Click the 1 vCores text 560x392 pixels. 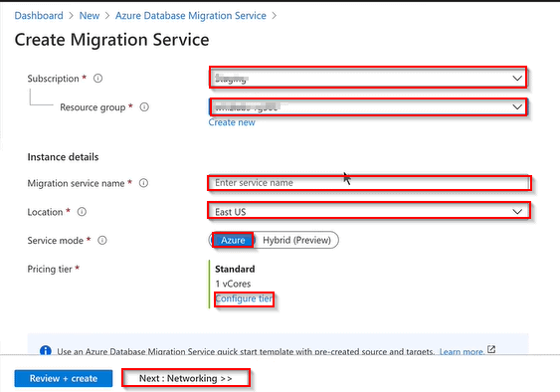tap(233, 284)
